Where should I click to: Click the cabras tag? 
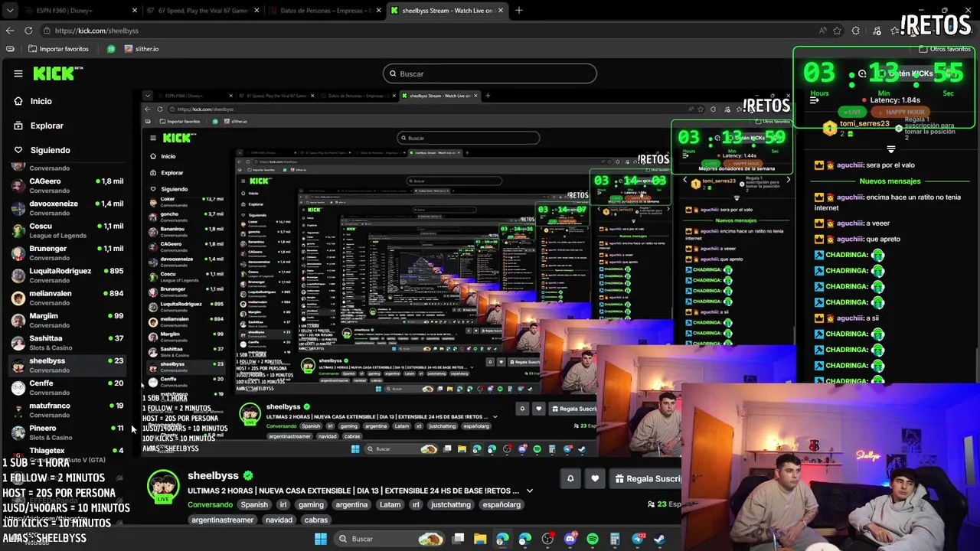pos(315,520)
